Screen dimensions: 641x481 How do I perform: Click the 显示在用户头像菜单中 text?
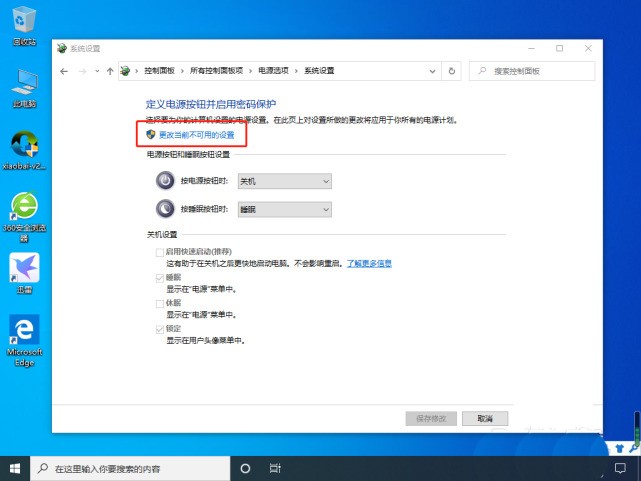206,340
